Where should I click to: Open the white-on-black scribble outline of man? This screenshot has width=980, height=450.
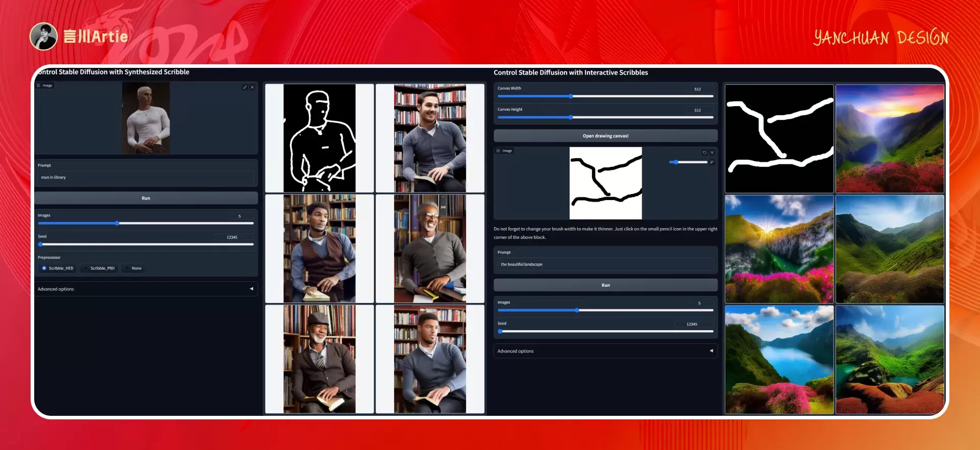click(320, 138)
